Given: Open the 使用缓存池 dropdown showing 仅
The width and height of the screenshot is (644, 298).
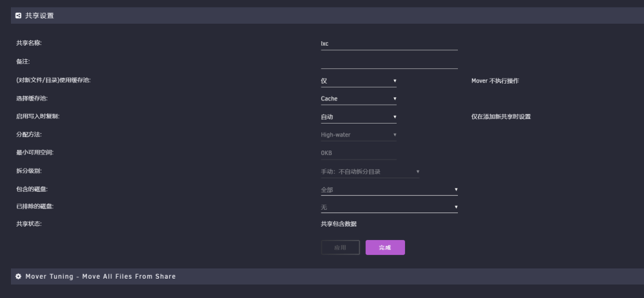Looking at the screenshot, I should (x=359, y=81).
